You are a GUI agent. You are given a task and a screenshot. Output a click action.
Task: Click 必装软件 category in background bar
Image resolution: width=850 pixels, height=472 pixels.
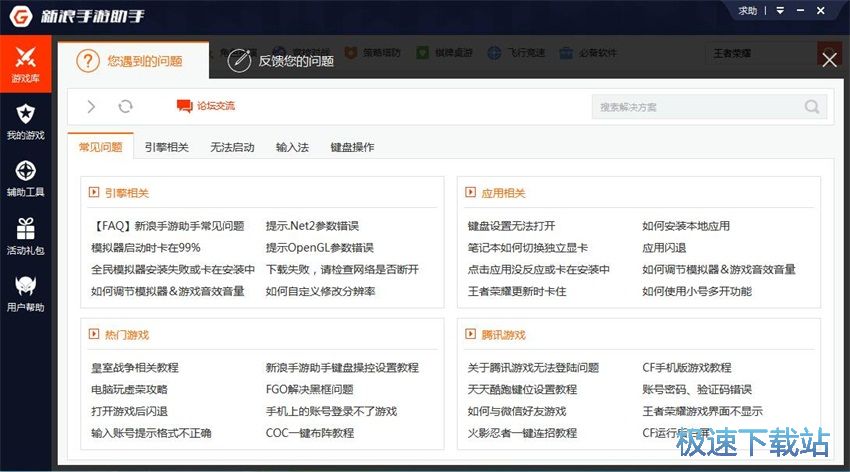pyautogui.click(x=589, y=53)
